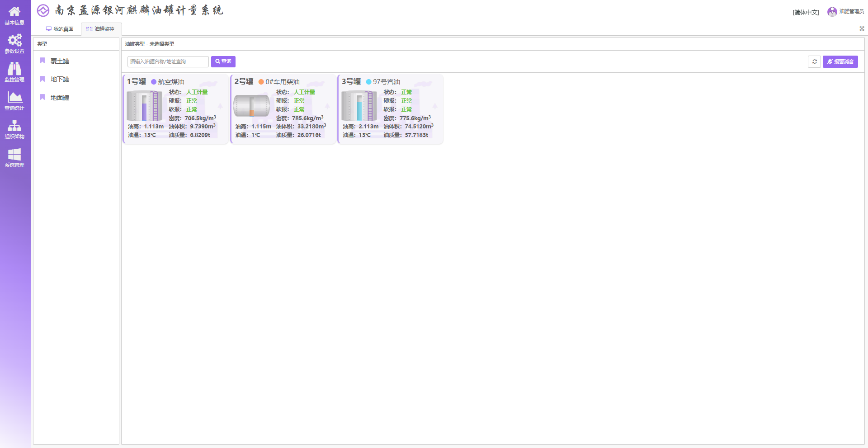Viewport: 868px width, 448px height.
Task: Click oil volume 33.2180m³
Action: tap(312, 126)
